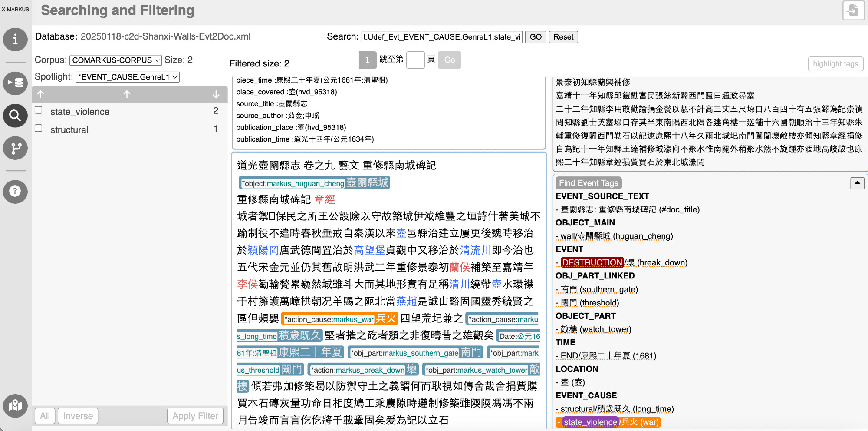Viewport: 868px width, 431px height.
Task: Click the grey pagination Go button
Action: coord(450,60)
